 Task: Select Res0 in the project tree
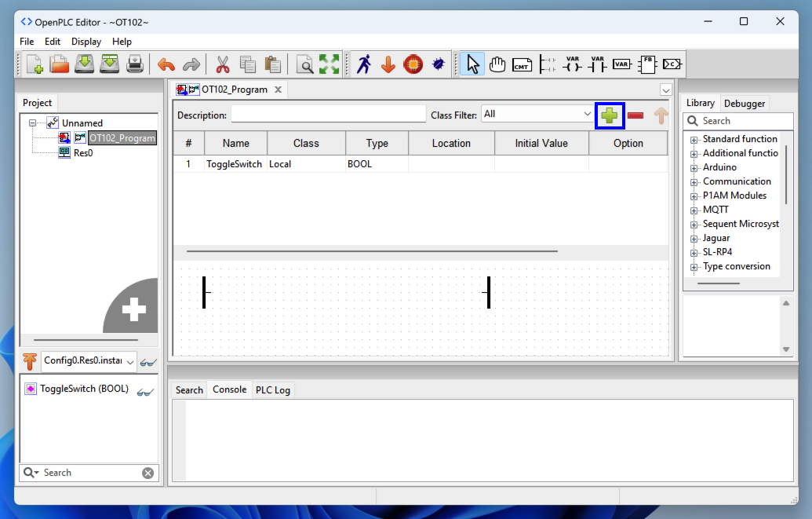(x=83, y=153)
